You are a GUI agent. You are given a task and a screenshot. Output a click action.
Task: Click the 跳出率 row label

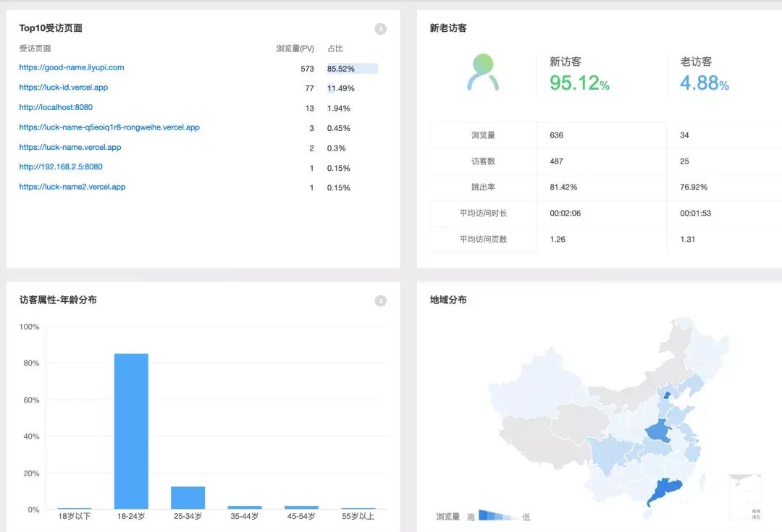pyautogui.click(x=483, y=187)
